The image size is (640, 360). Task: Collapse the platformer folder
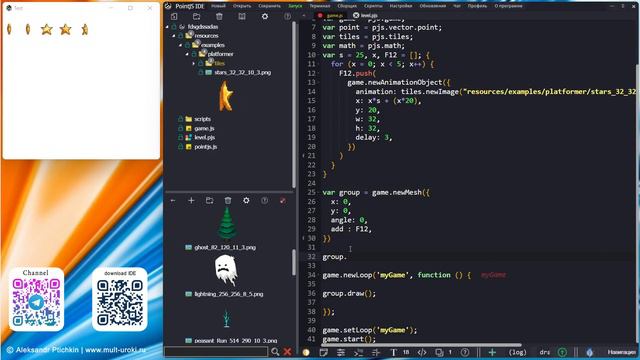(187, 54)
